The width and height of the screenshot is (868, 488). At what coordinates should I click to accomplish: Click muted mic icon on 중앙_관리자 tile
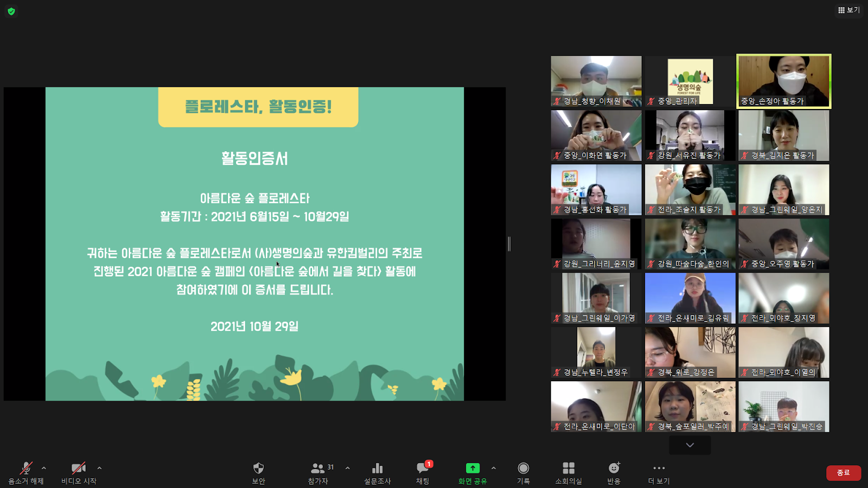point(651,101)
